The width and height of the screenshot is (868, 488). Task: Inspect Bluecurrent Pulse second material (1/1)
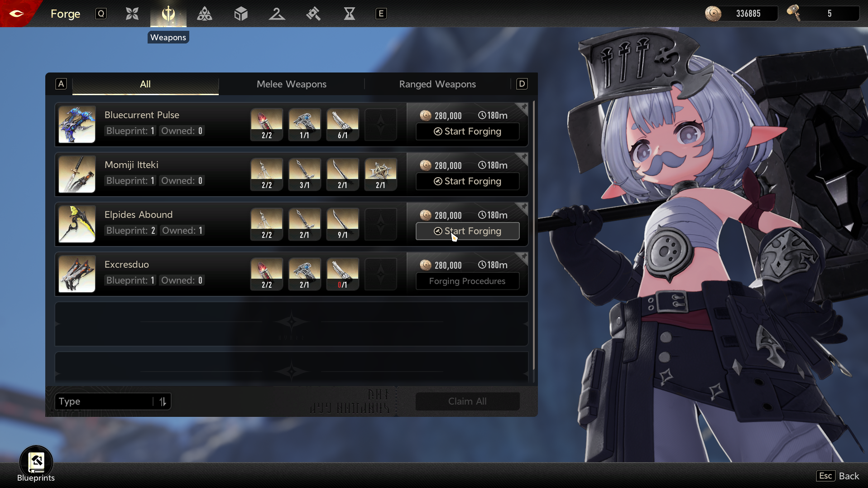tap(305, 125)
